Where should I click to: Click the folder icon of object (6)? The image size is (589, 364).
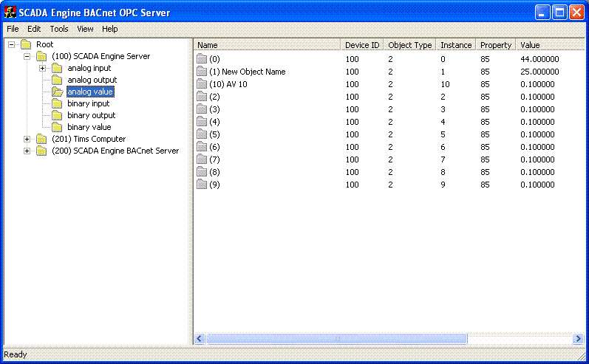click(x=202, y=147)
